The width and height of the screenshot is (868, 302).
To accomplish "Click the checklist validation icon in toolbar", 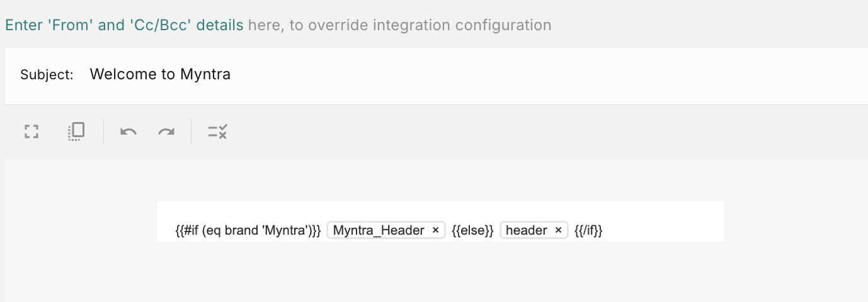I will 217,131.
